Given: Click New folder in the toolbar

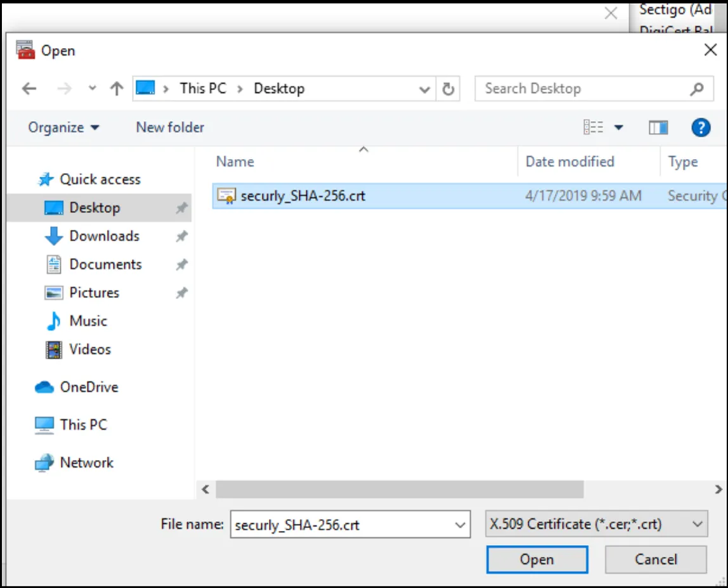Looking at the screenshot, I should [170, 127].
